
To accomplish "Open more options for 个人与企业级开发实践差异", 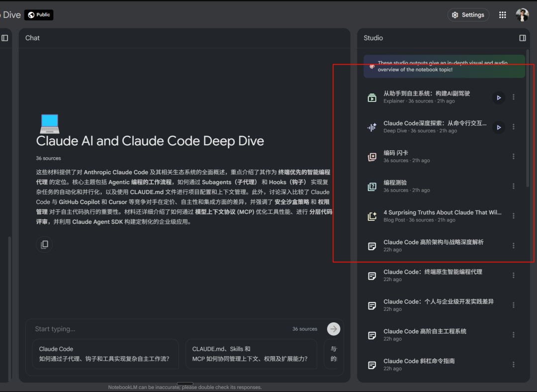I will click(513, 305).
